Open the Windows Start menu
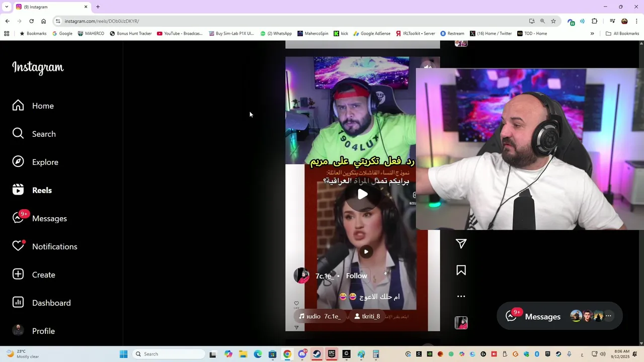This screenshot has width=644, height=362. pos(124,354)
